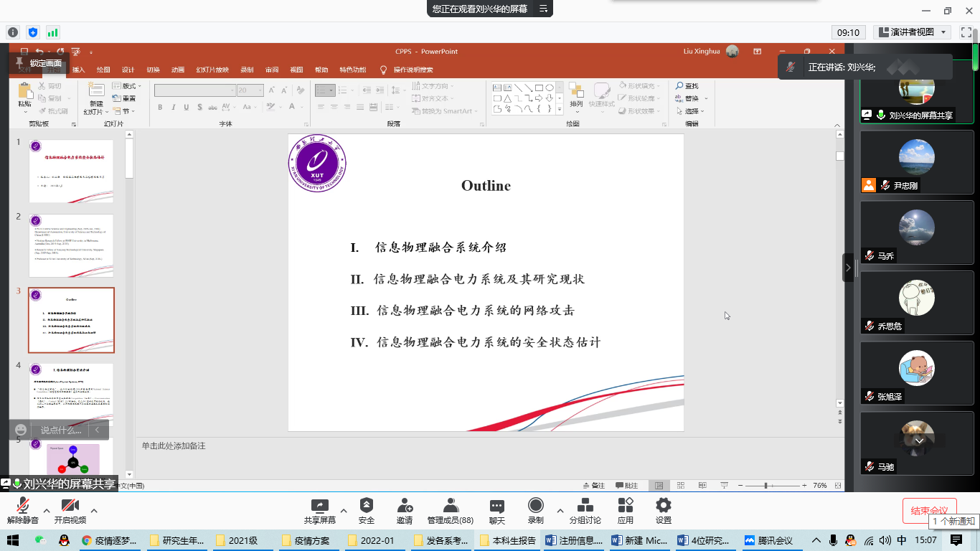Unmute microphone with 解除静音

[x=23, y=510]
